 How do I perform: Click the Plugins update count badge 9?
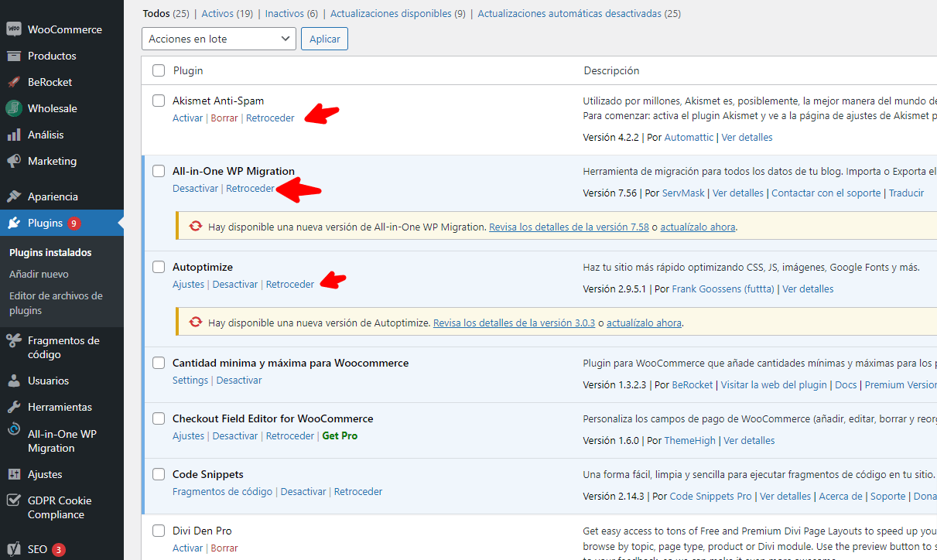coord(74,224)
